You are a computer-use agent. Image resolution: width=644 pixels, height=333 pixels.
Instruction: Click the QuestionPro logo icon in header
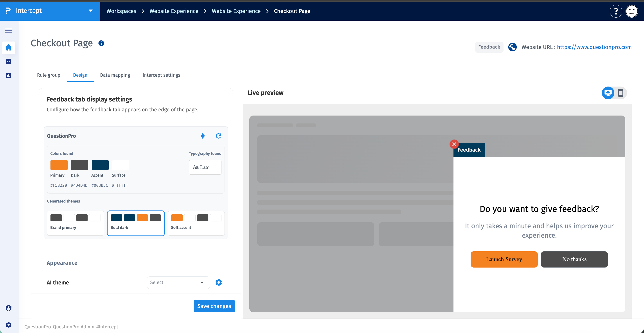[8, 11]
